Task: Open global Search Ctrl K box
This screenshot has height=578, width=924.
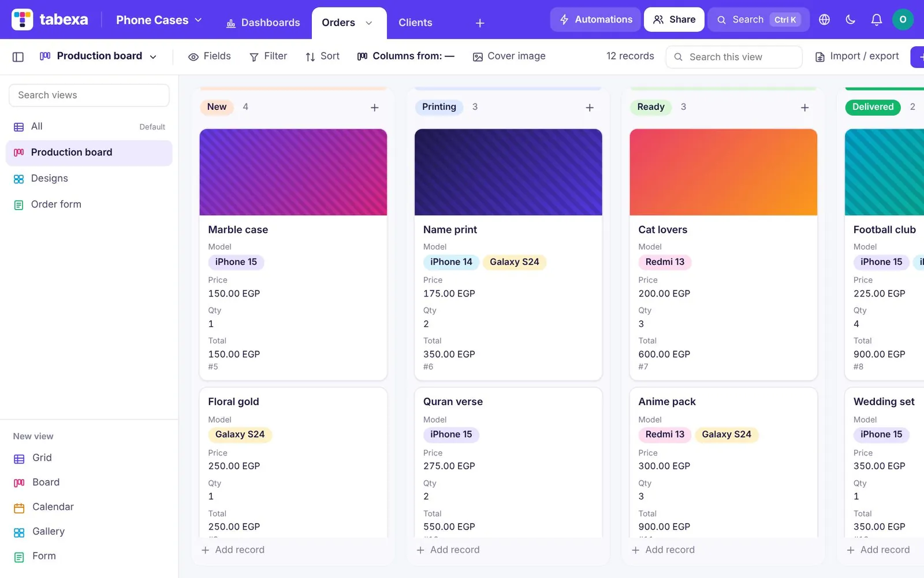Action: tap(758, 20)
